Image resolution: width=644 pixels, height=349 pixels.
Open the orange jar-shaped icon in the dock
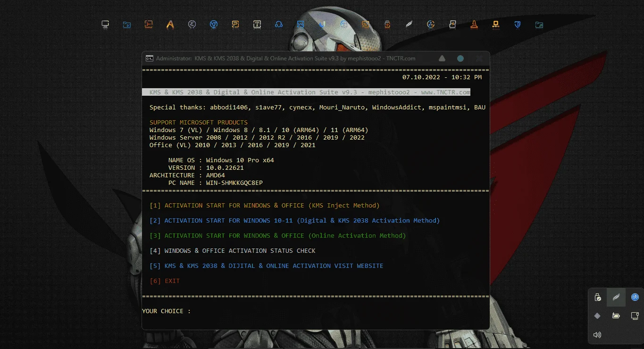[387, 24]
